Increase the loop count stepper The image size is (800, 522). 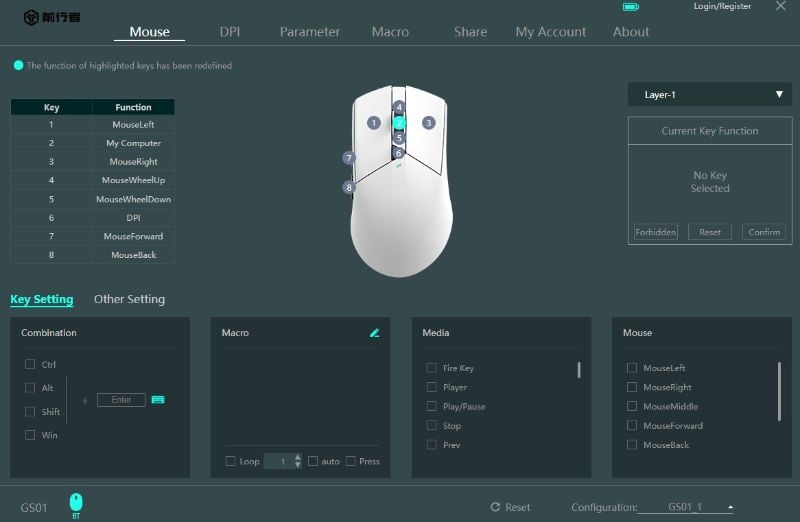(297, 457)
